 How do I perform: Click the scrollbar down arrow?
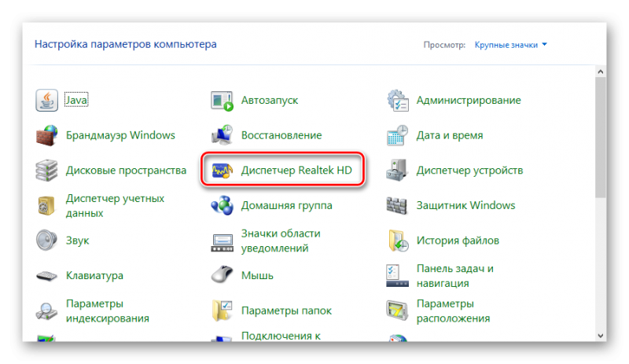pyautogui.click(x=601, y=336)
